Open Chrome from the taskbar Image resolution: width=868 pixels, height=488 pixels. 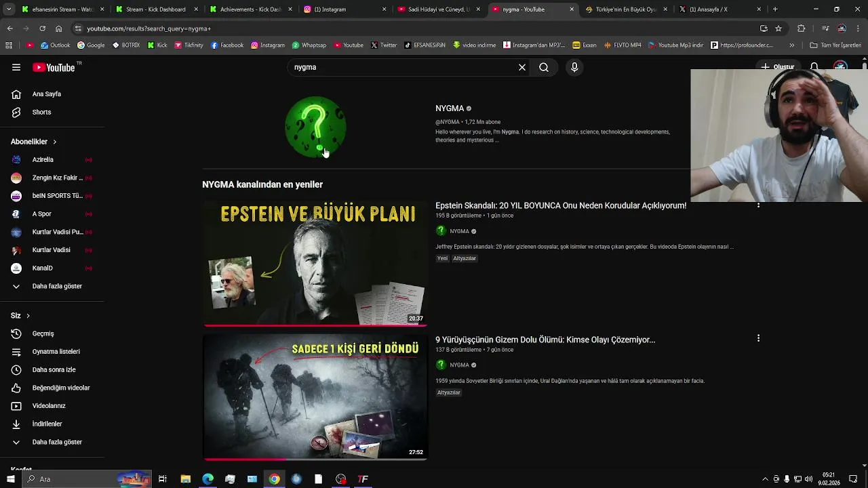click(x=274, y=479)
